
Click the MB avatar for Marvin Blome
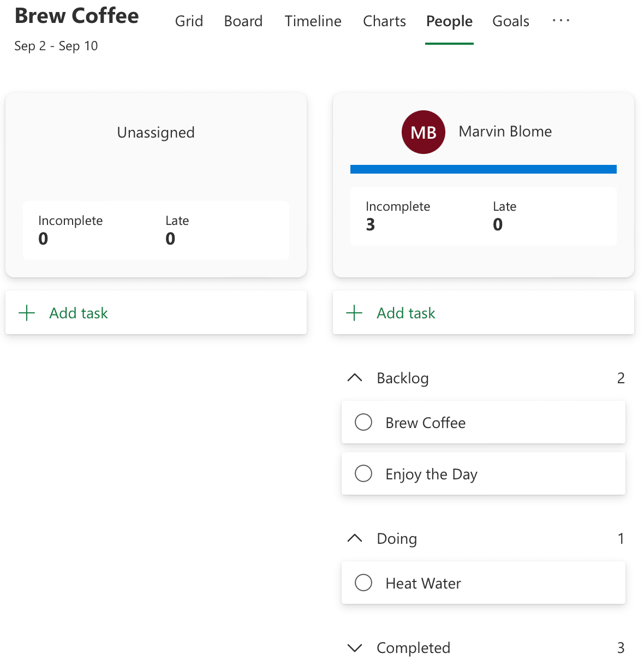[423, 132]
